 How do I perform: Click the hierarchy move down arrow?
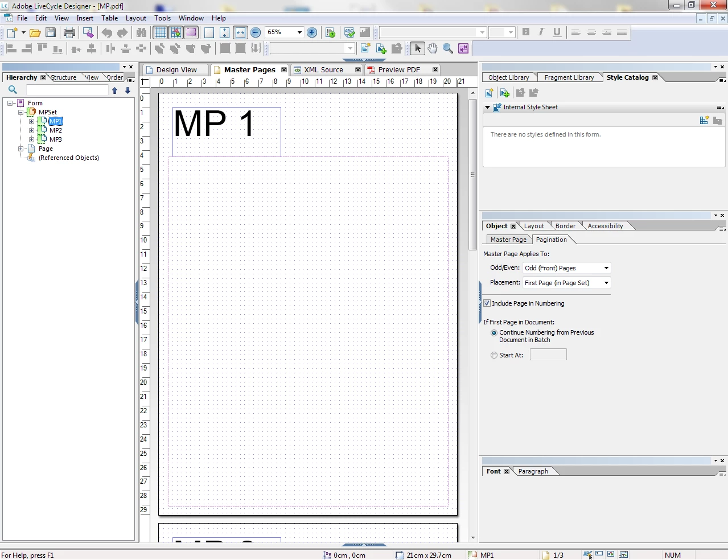click(127, 90)
